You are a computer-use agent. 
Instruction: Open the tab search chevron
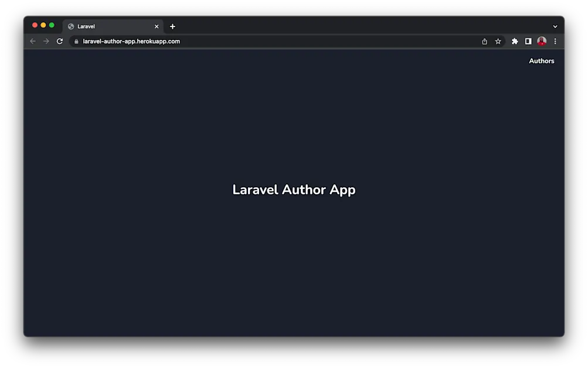[x=555, y=26]
